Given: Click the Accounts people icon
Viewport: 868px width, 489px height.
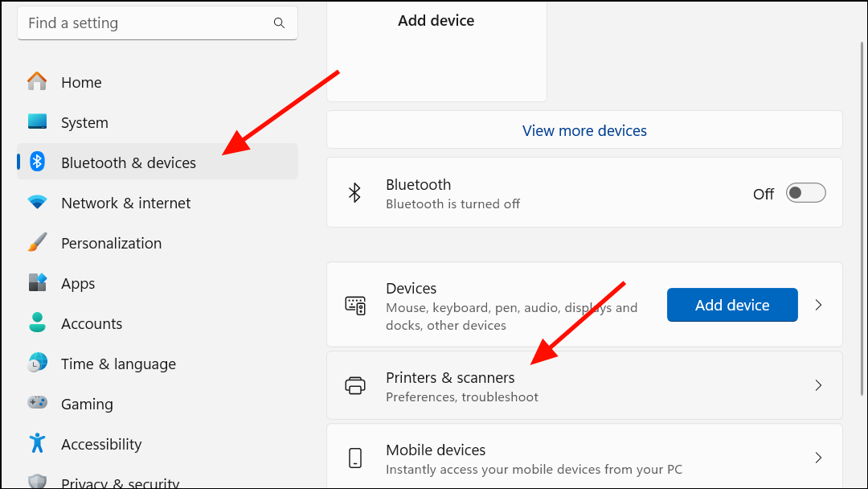Looking at the screenshot, I should point(37,323).
